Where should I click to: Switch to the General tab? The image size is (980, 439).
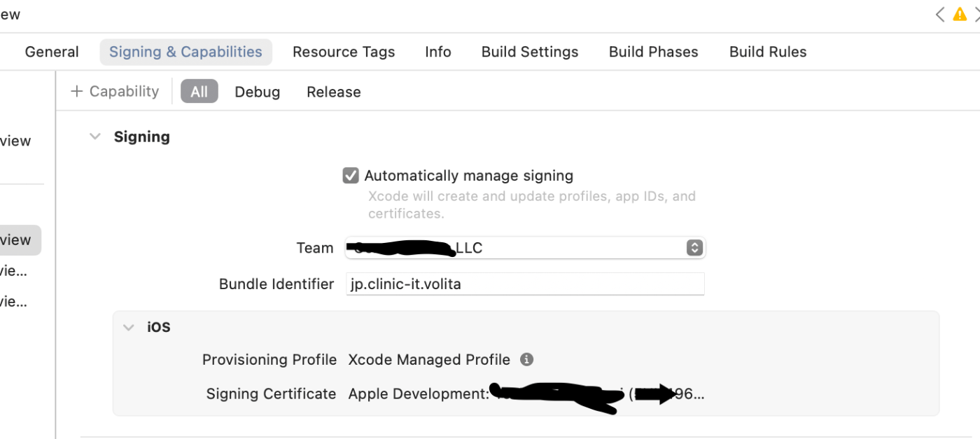pos(52,52)
